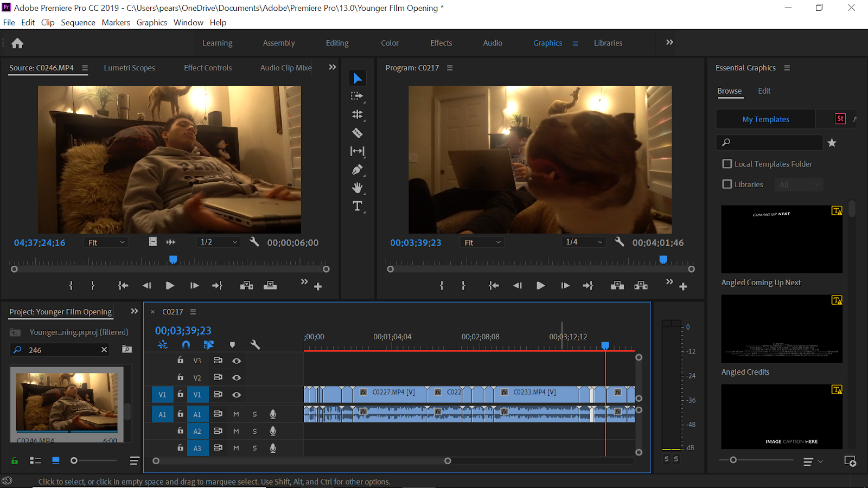
Task: Clear the project search field
Action: click(x=104, y=350)
